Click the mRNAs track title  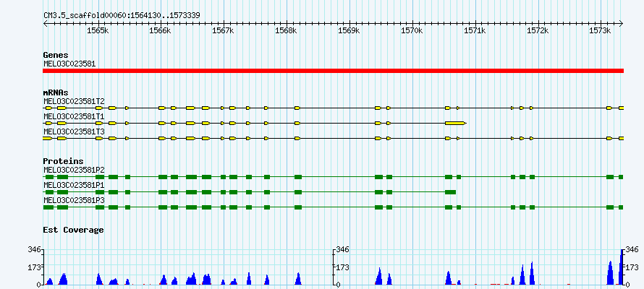tap(56, 92)
